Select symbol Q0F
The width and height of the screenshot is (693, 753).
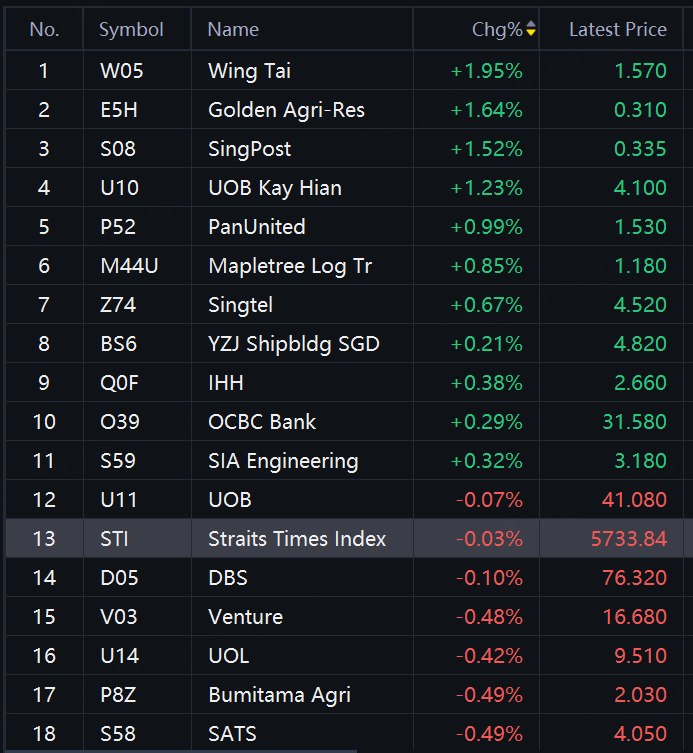click(x=119, y=383)
